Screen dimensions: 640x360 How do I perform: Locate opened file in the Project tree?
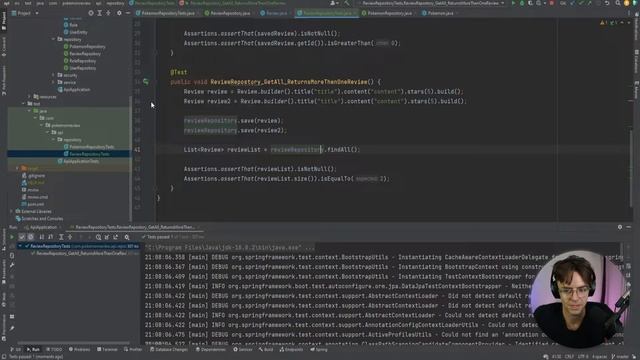(x=91, y=13)
